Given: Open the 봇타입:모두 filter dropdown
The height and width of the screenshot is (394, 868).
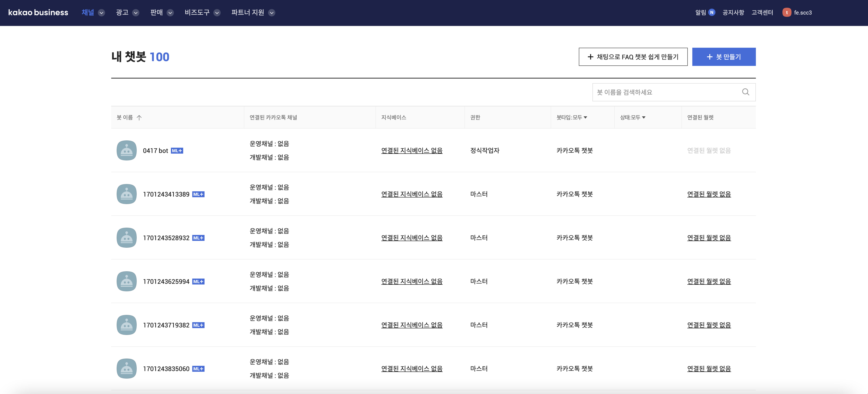Looking at the screenshot, I should pyautogui.click(x=572, y=117).
